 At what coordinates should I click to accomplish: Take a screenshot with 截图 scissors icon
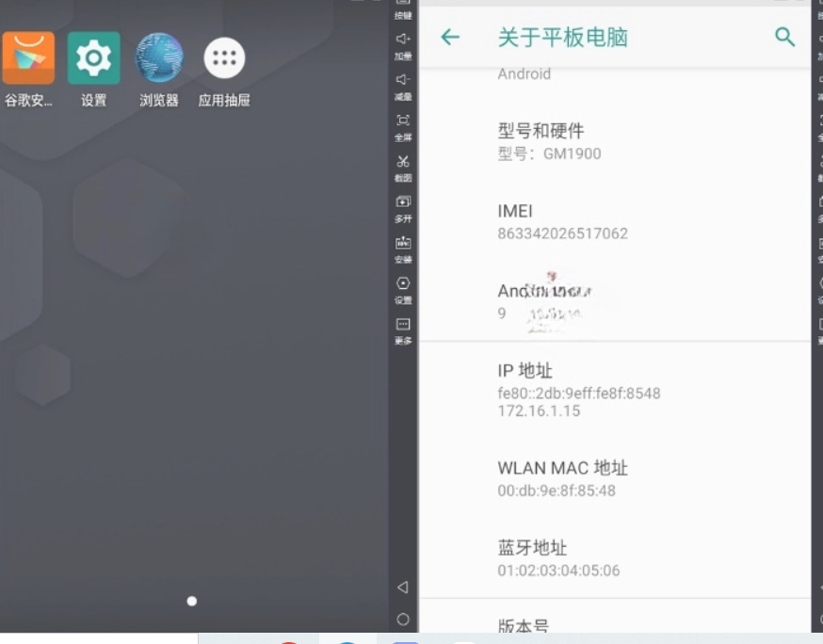tap(403, 166)
